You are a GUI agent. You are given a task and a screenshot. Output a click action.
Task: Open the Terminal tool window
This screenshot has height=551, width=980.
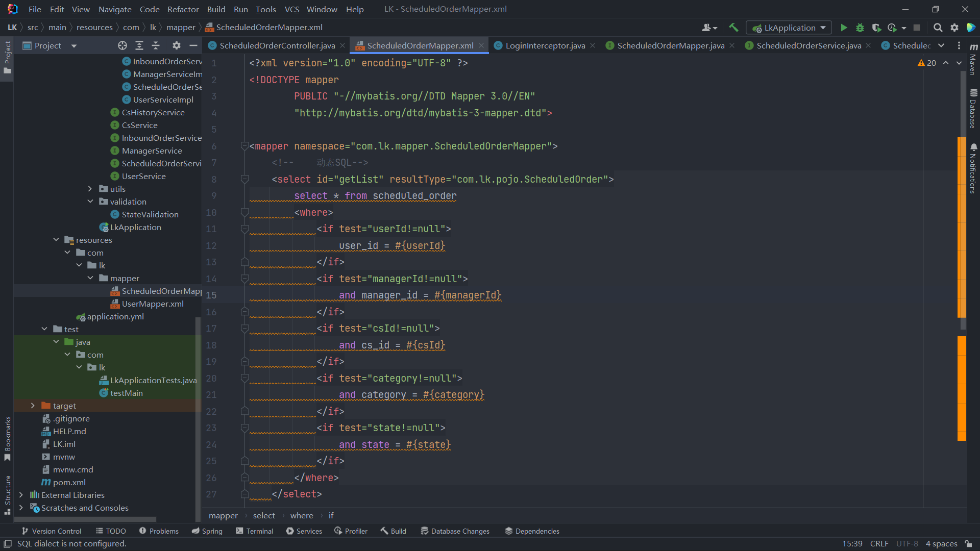[254, 531]
